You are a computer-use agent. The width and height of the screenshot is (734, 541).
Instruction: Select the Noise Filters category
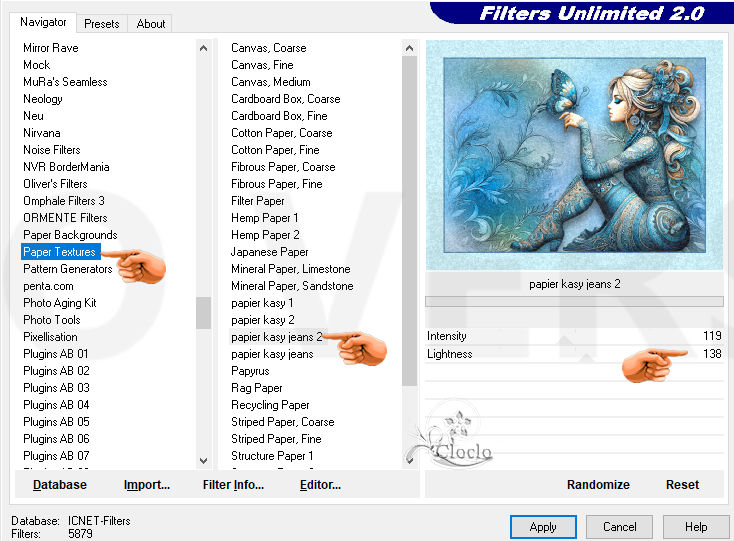pos(52,150)
